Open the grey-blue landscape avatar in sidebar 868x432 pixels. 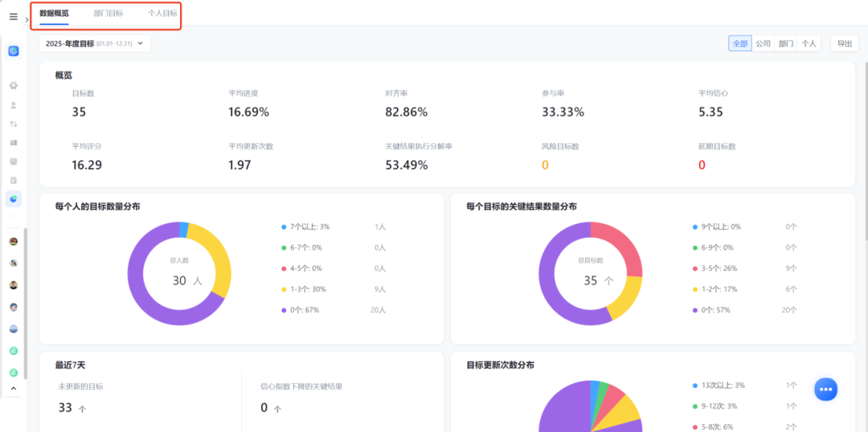tap(14, 328)
